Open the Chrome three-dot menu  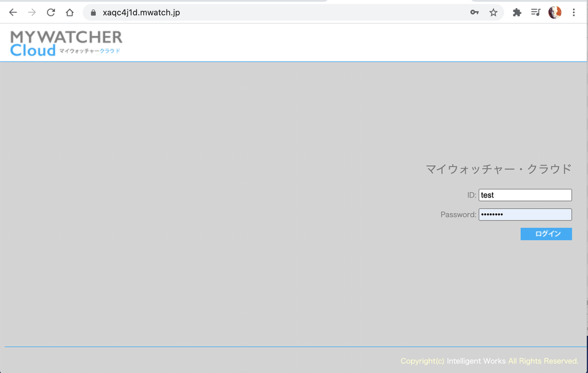pos(574,12)
